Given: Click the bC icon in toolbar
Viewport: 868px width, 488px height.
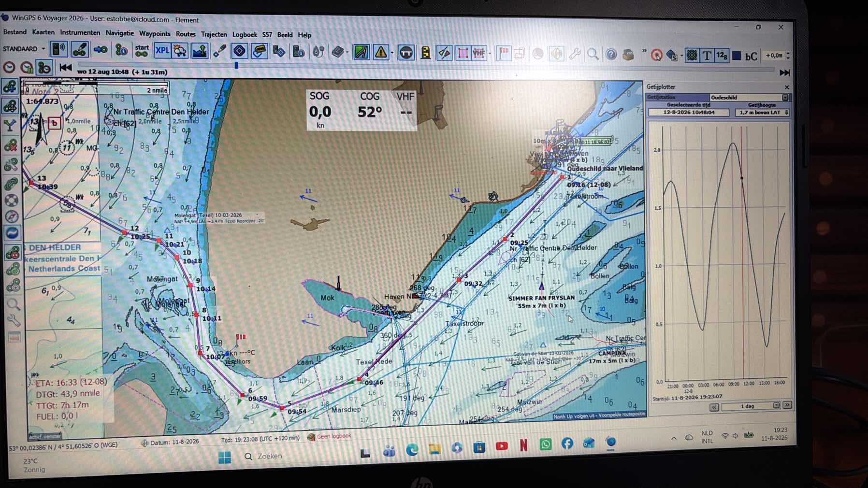Looking at the screenshot, I should pyautogui.click(x=751, y=57).
